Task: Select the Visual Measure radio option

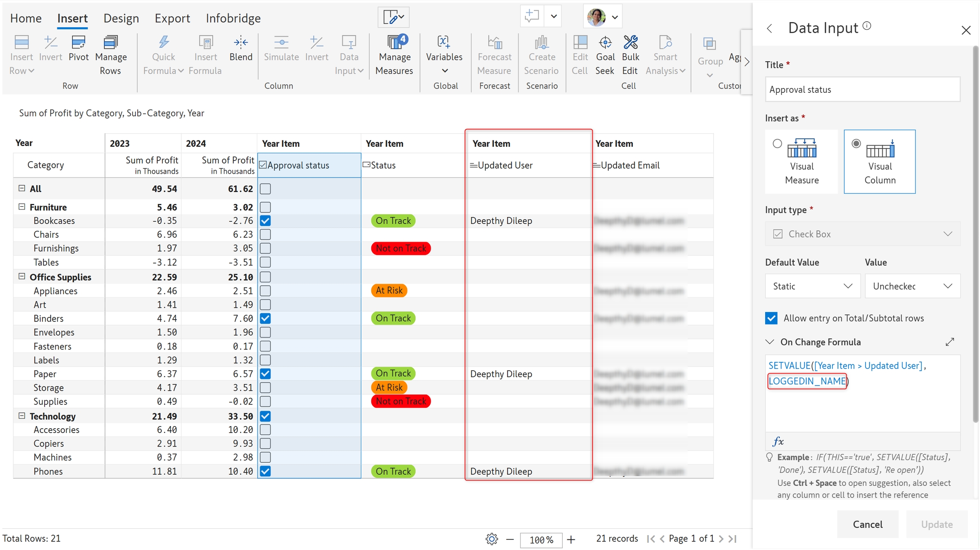Action: point(778,144)
